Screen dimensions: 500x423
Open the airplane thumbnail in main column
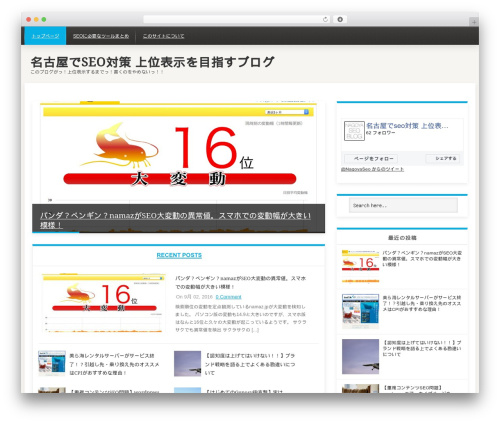pos(187,363)
